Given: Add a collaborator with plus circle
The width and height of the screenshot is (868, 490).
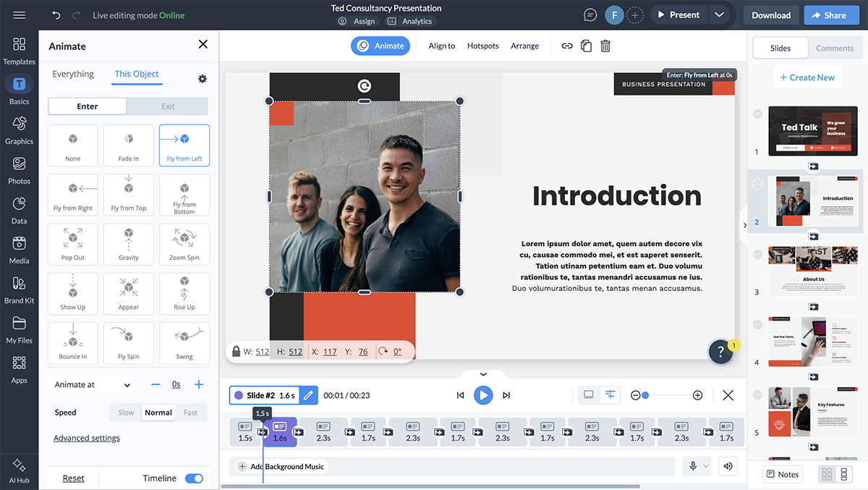Looking at the screenshot, I should click(634, 15).
